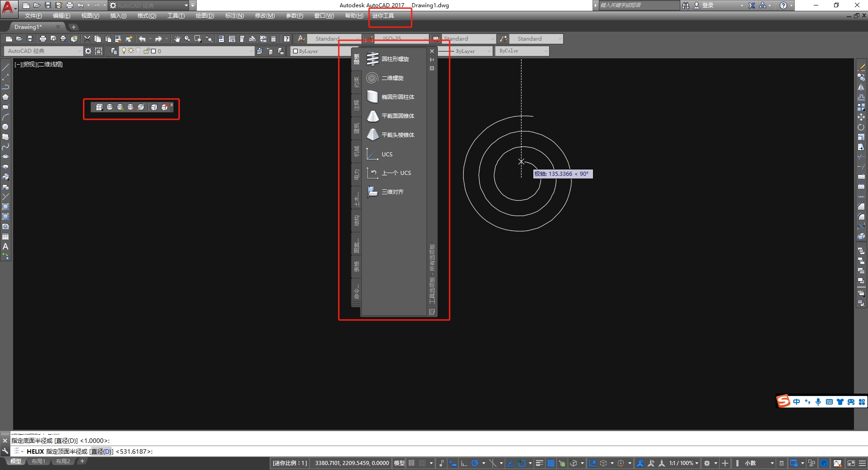The image size is (868, 470).
Task: Open the 小数 units dropdown in the status bar
Action: tap(759, 463)
